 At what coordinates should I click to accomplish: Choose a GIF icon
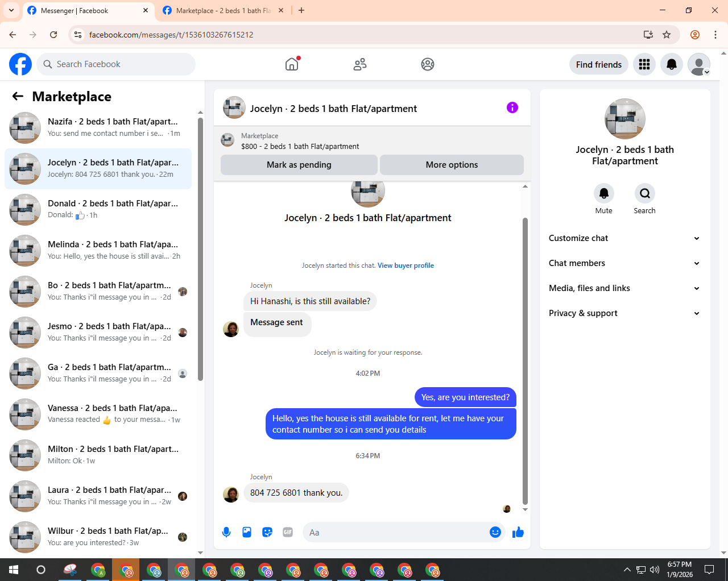[x=288, y=532]
